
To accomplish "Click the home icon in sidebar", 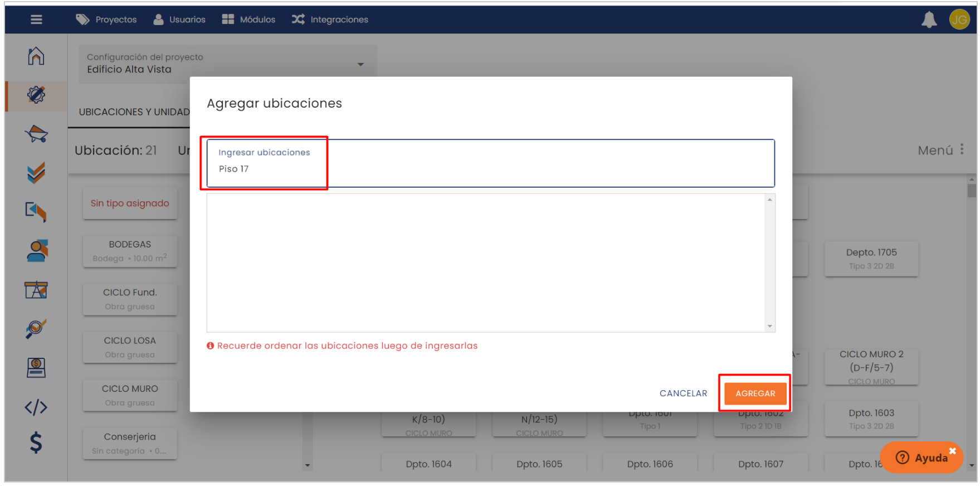I will coord(36,56).
